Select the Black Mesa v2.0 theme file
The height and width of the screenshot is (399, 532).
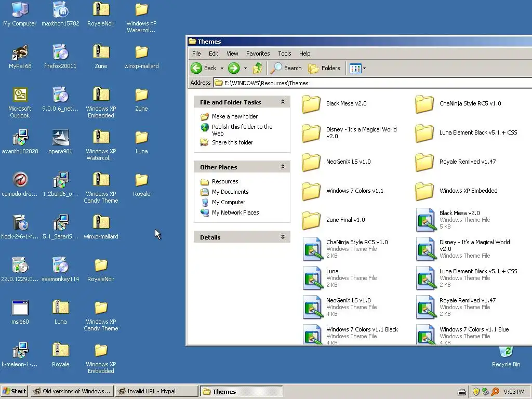[453, 220]
